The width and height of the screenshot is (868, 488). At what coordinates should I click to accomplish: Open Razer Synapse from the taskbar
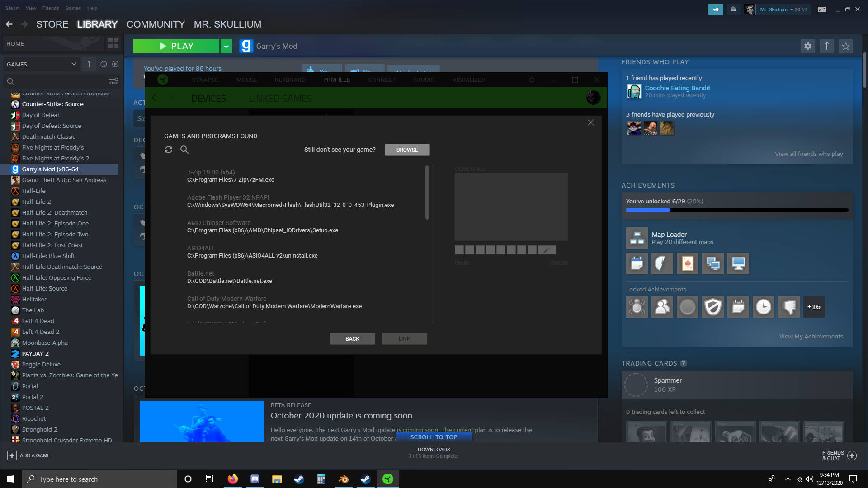point(388,479)
